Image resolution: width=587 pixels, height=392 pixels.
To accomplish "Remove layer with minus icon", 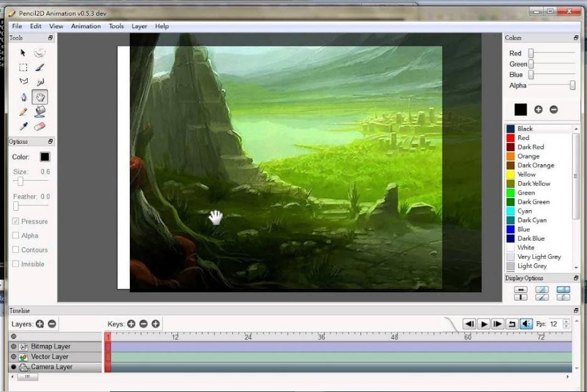I will click(52, 324).
